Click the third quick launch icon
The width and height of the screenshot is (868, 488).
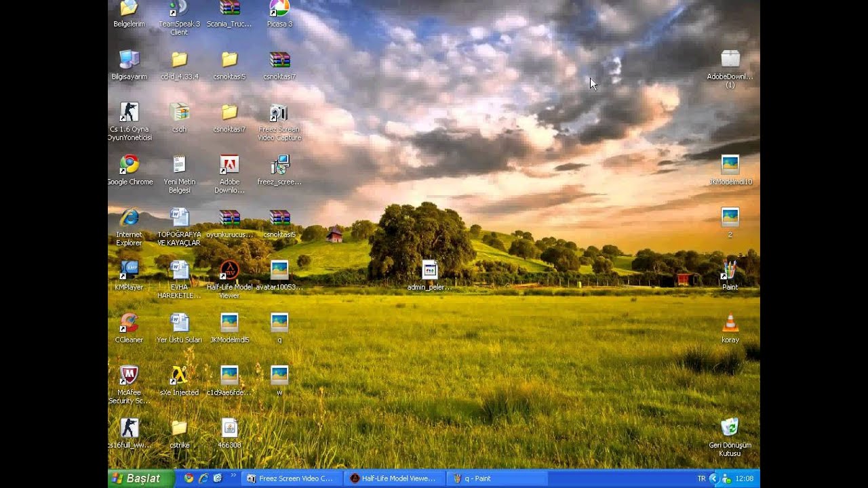click(217, 479)
